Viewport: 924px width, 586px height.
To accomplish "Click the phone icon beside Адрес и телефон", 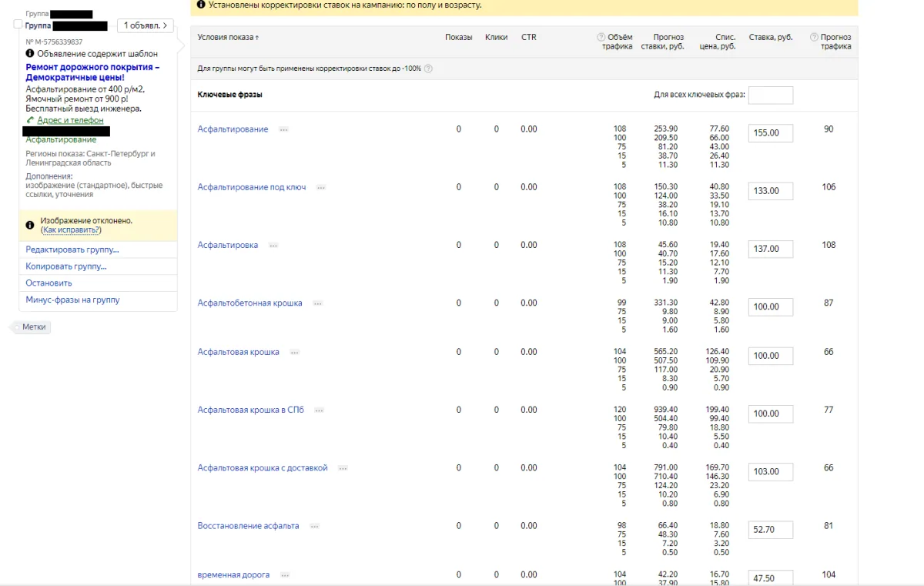I will click(x=31, y=120).
